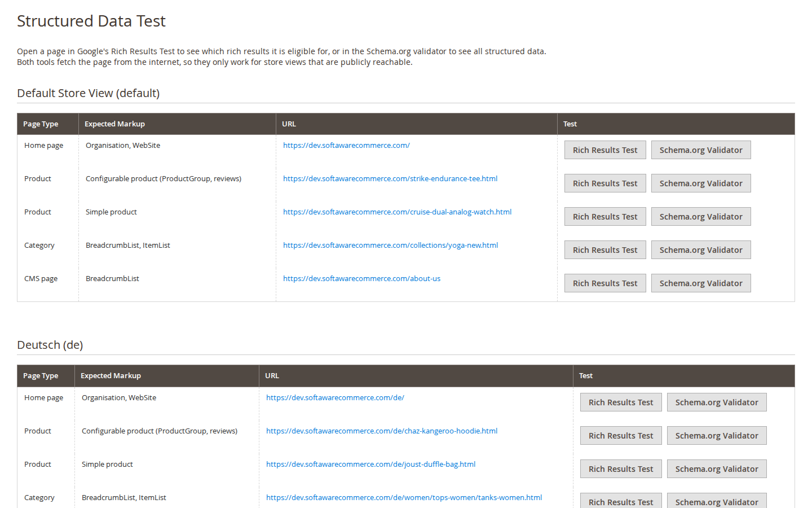
Task: Click 'BreadcrumbList, ItemList' in the Deutsch table
Action: point(124,498)
